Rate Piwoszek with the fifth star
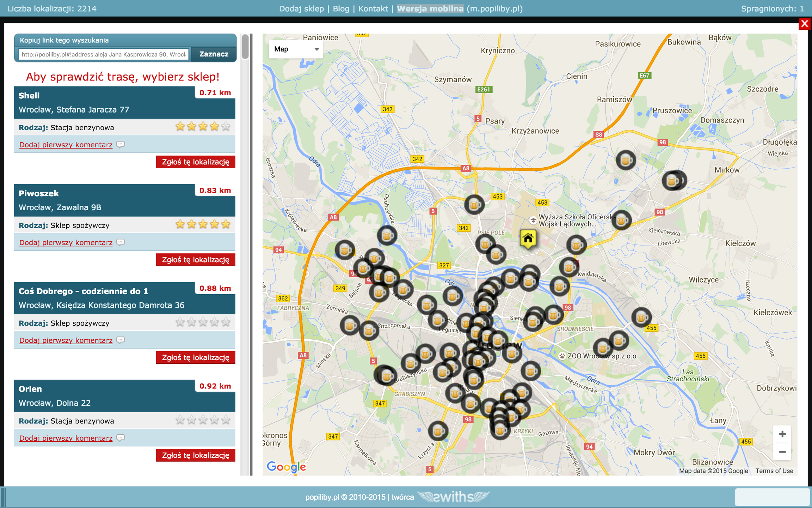 [226, 224]
